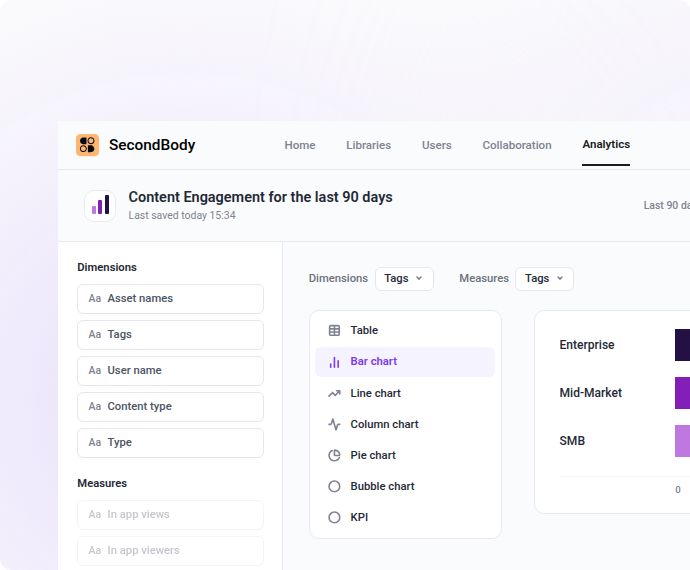
Task: Click the purple bar chart report icon
Action: (100, 206)
